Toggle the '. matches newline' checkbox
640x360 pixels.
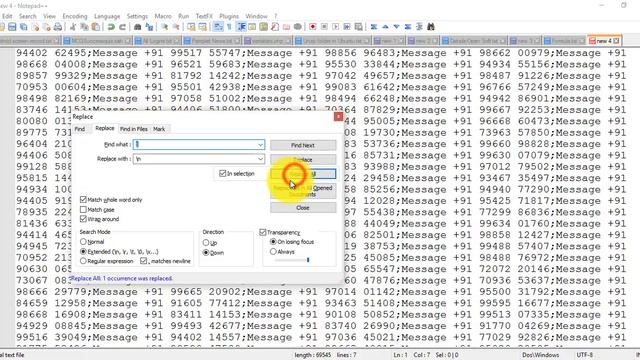pyautogui.click(x=143, y=261)
